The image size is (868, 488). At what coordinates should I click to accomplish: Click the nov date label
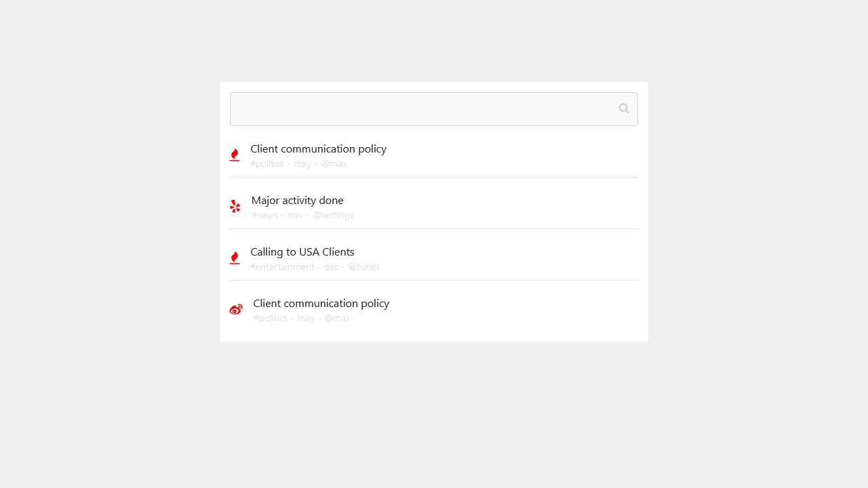(x=295, y=215)
